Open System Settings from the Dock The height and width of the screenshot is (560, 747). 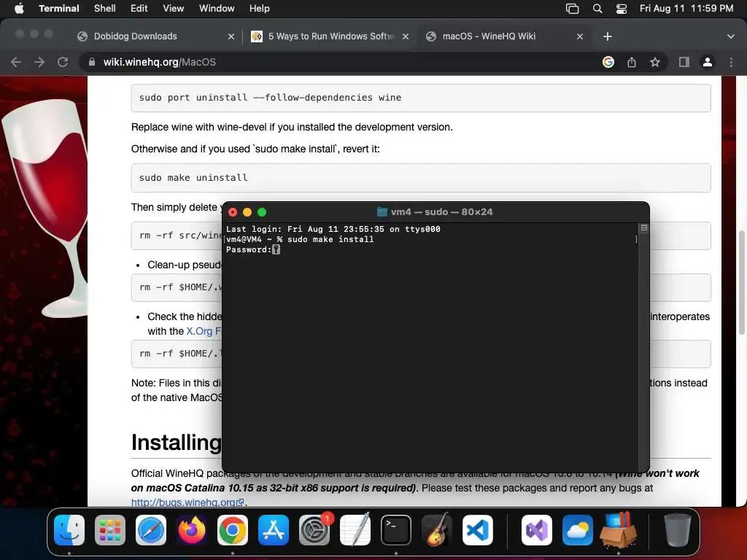coord(314,530)
